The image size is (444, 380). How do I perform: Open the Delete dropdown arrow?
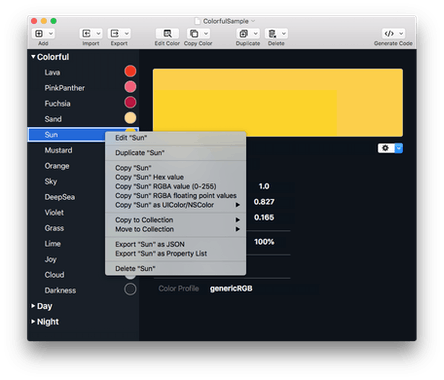tap(284, 33)
